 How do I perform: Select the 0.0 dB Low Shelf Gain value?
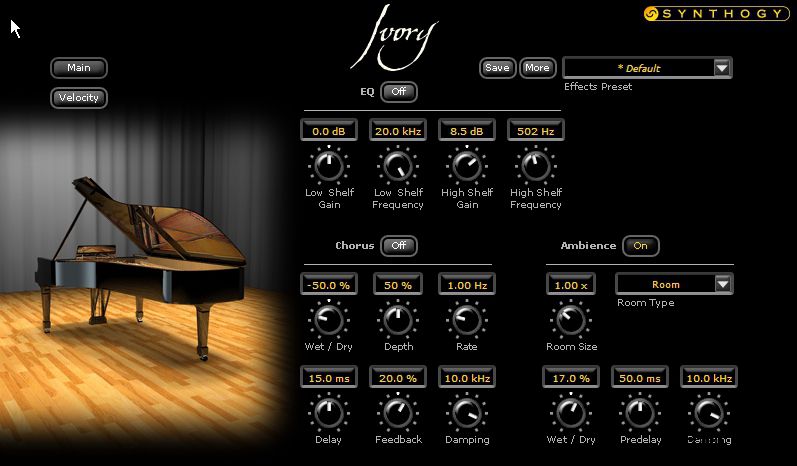tap(329, 131)
